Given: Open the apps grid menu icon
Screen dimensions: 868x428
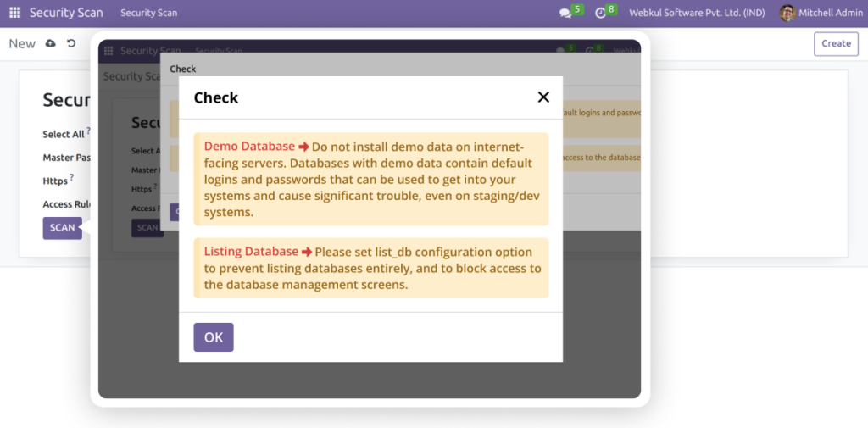Looking at the screenshot, I should tap(15, 12).
